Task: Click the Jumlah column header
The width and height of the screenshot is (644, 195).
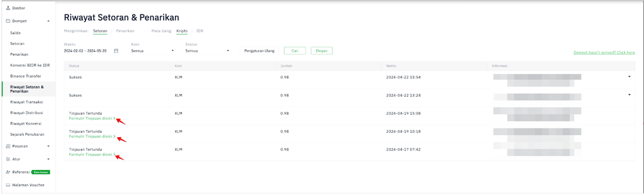Action: pyautogui.click(x=286, y=66)
